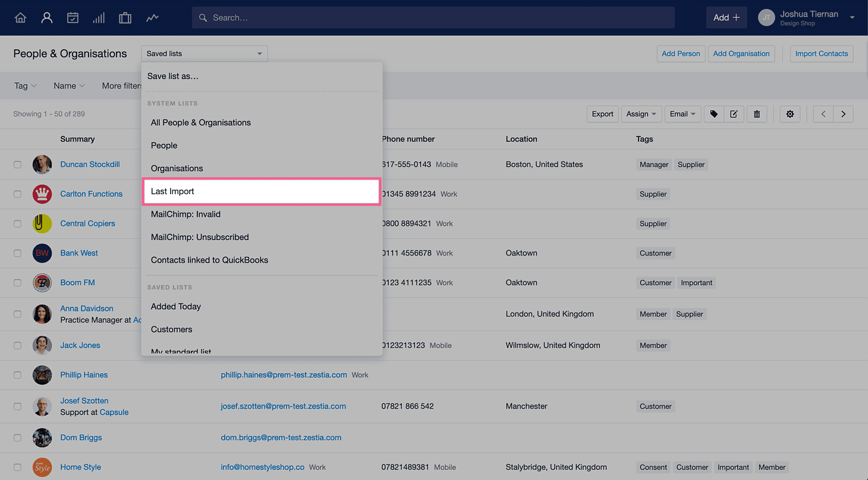Open the Dom Briggs contact link
Viewport: 868px width, 480px height.
81,438
